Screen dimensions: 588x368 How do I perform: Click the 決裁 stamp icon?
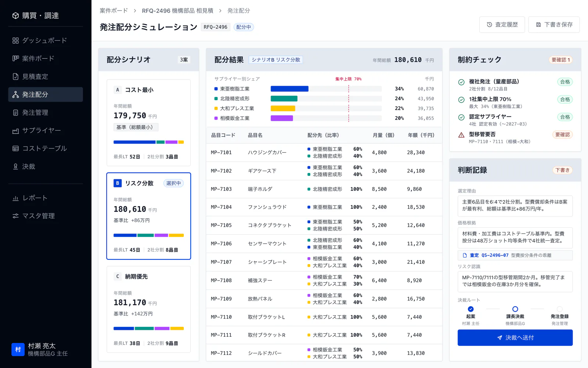coord(15,167)
